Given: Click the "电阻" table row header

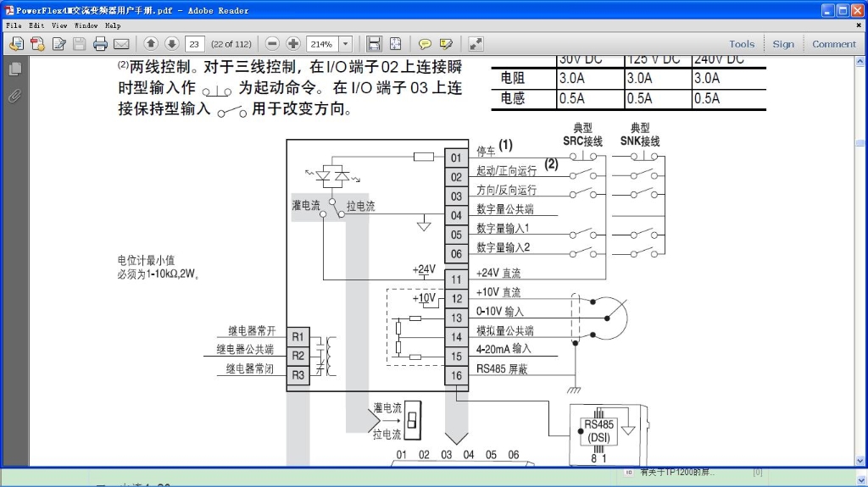Looking at the screenshot, I should pyautogui.click(x=513, y=78).
